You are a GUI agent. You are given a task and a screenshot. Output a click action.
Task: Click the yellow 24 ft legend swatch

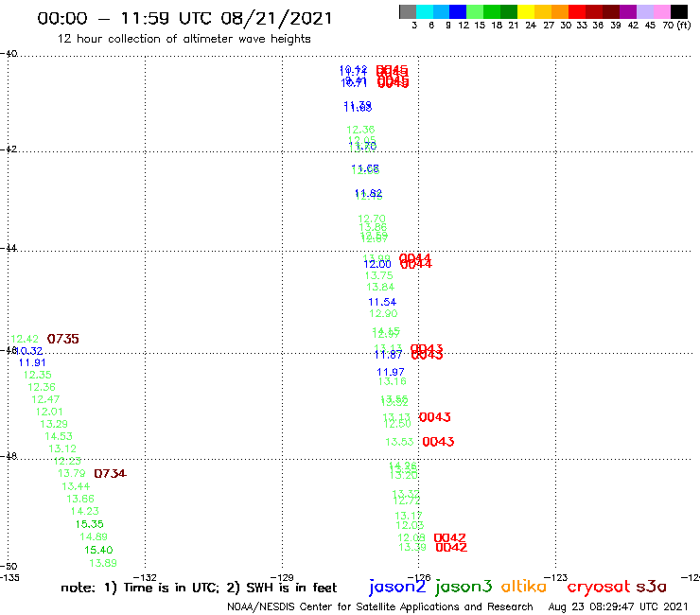[526, 12]
